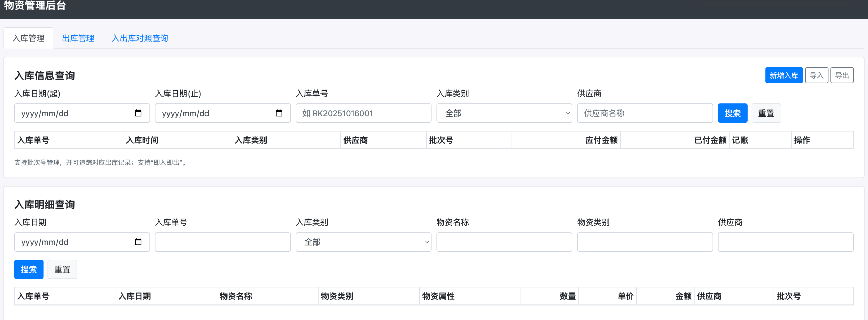Click 搜索 in the 入库明细查询 section

(29, 269)
